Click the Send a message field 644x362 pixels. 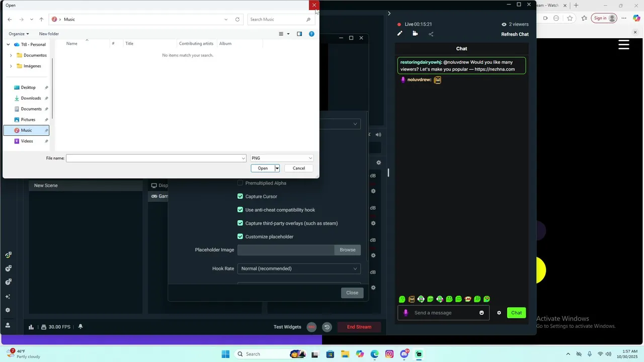coord(443,313)
